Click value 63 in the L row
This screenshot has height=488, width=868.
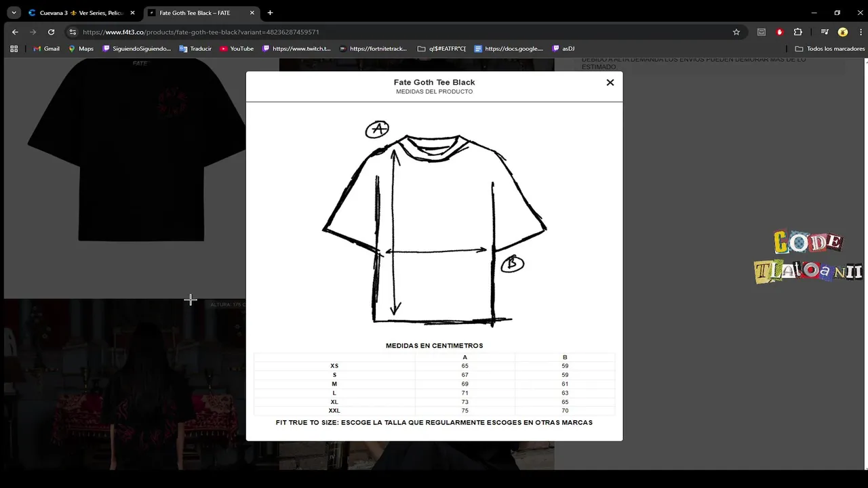point(565,393)
